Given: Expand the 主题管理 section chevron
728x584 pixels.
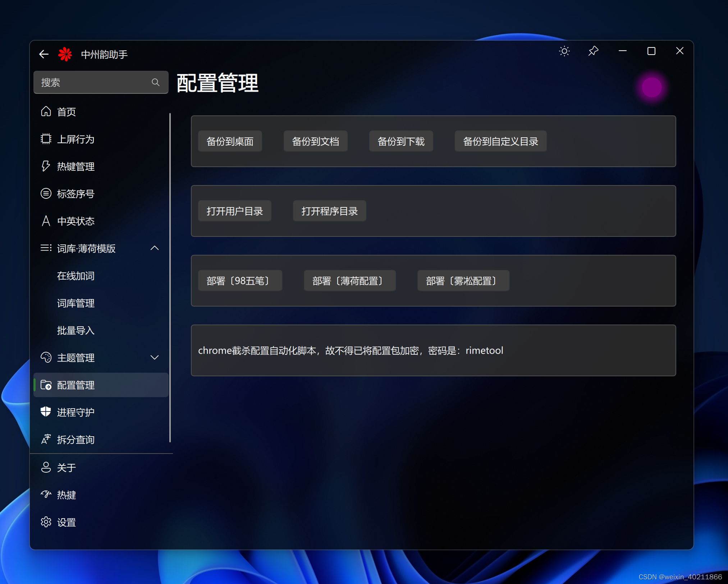Looking at the screenshot, I should [155, 358].
